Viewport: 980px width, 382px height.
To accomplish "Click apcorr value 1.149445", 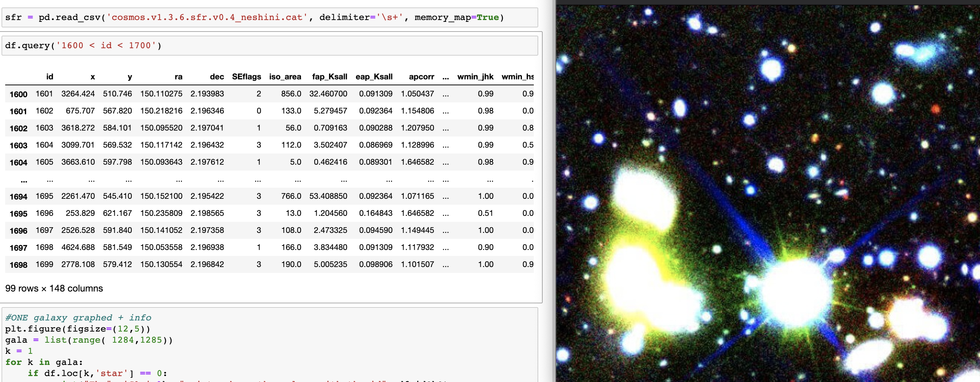I will (417, 231).
